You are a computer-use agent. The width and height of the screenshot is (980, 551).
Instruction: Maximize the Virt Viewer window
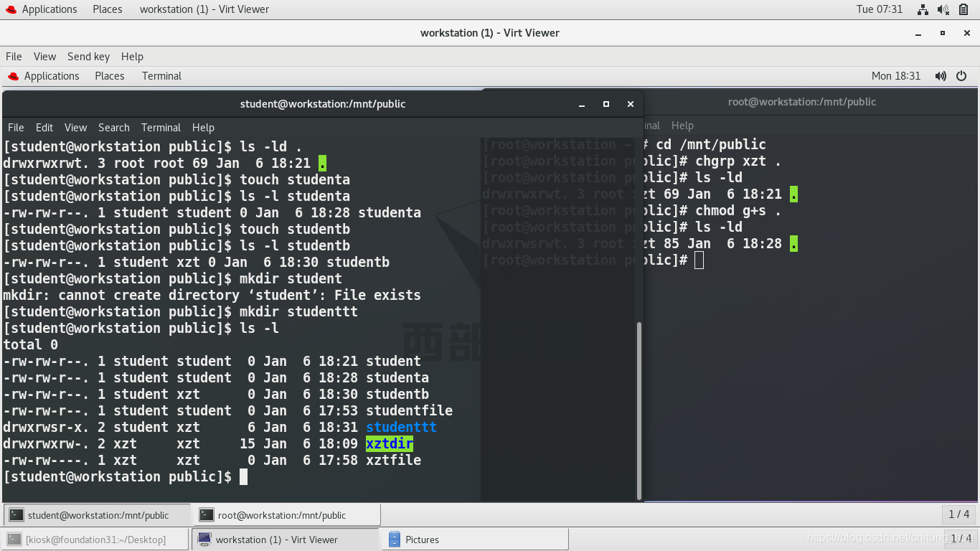coord(943,33)
